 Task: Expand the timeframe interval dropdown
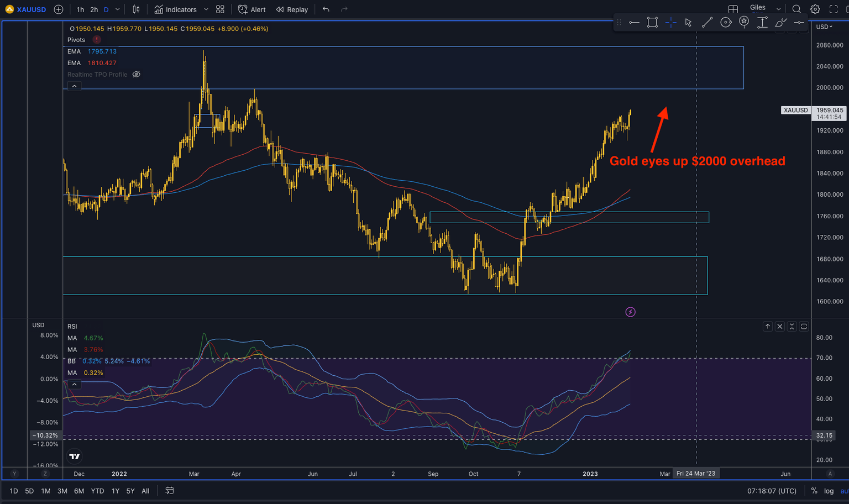tap(117, 9)
